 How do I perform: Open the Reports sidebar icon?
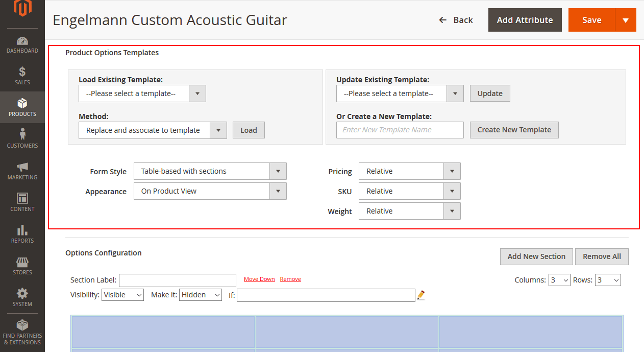tap(22, 234)
